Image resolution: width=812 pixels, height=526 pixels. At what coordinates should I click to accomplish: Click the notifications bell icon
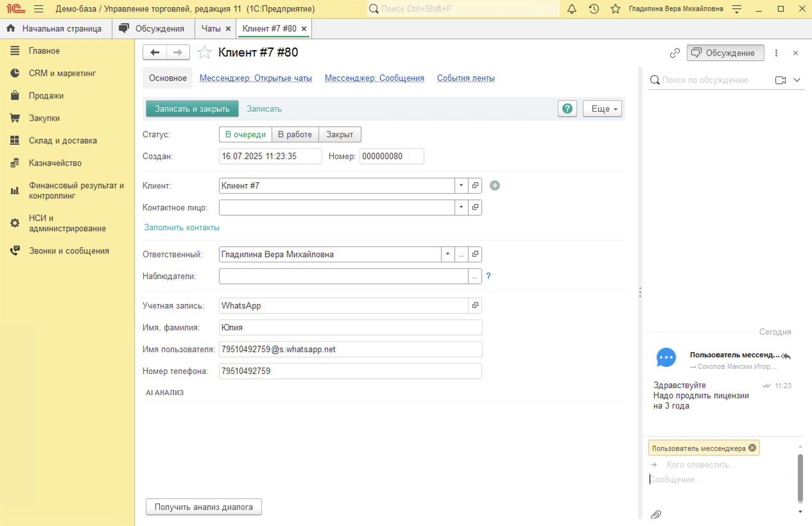click(572, 9)
